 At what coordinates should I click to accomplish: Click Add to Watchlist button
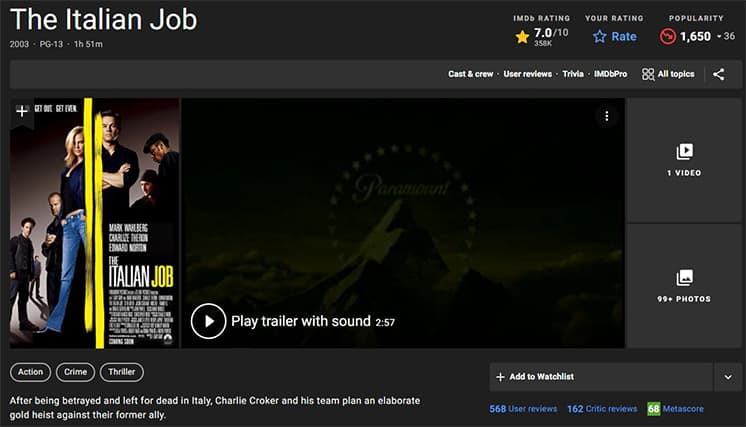point(601,377)
